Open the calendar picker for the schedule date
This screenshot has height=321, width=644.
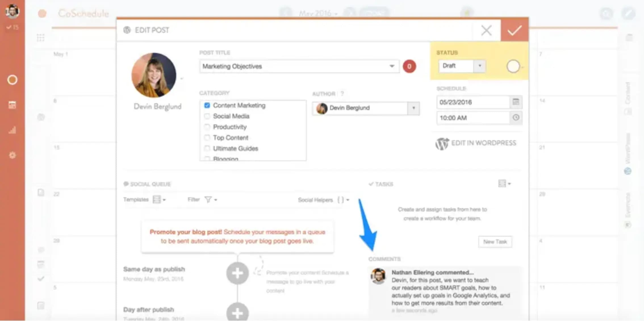[516, 102]
